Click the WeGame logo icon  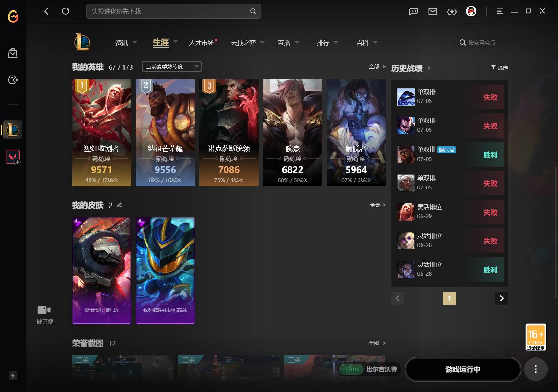click(x=13, y=16)
